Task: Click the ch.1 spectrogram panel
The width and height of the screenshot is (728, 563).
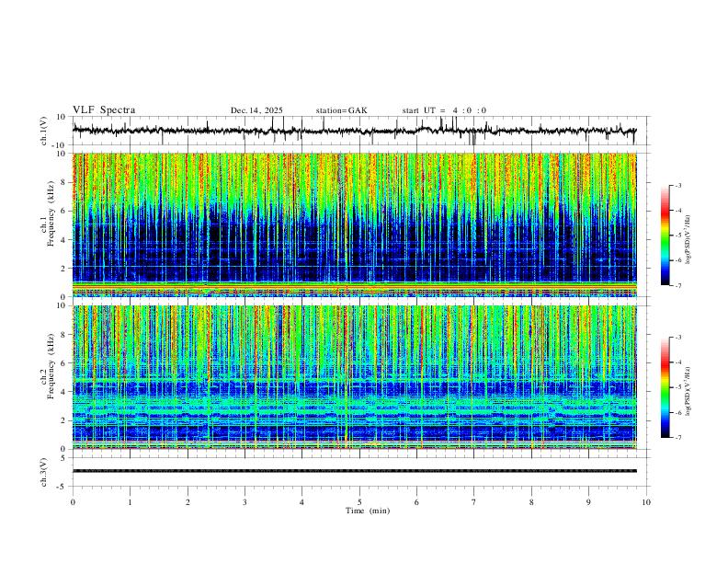Action: pos(355,224)
